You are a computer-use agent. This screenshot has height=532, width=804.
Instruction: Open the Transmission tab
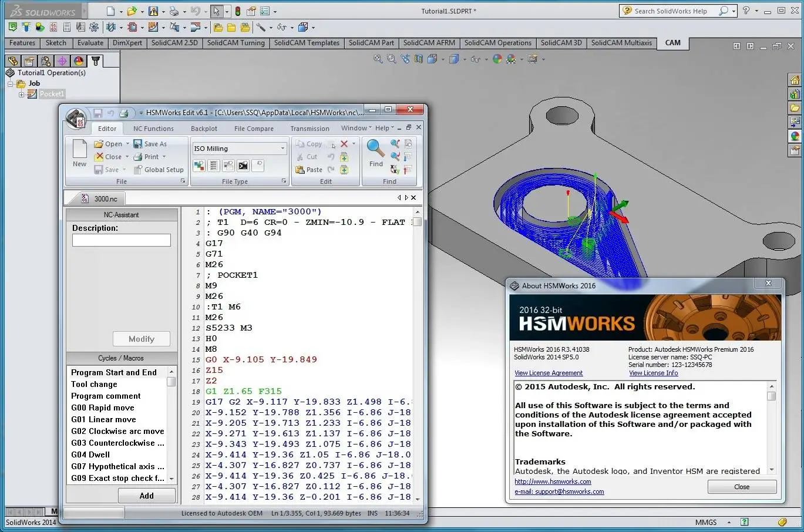[x=310, y=129]
